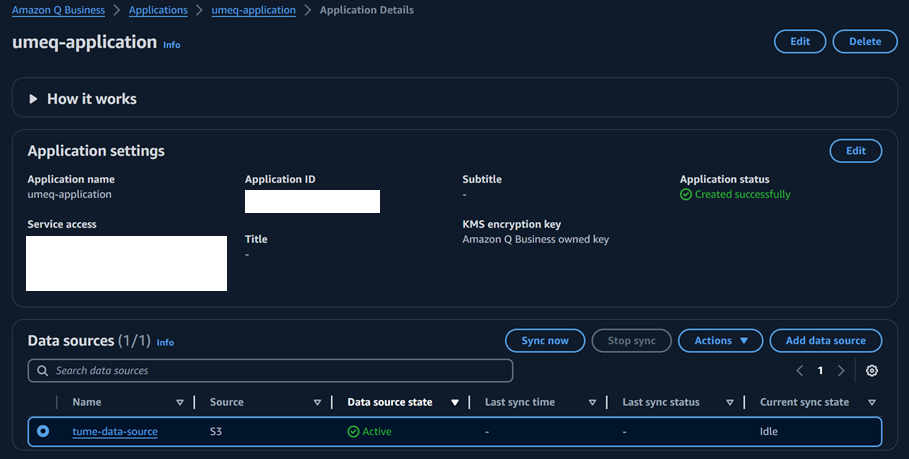
Task: Click the Application ID label
Action: pos(280,180)
